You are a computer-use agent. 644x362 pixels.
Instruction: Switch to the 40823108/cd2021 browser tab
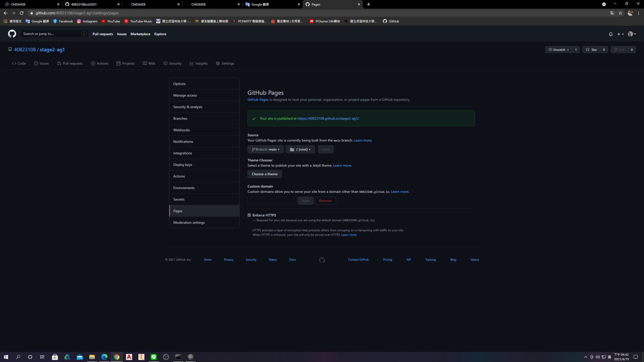[x=92, y=4]
